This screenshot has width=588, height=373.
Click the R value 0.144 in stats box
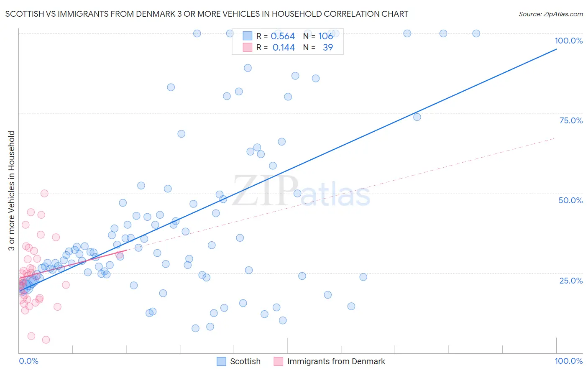284,47
